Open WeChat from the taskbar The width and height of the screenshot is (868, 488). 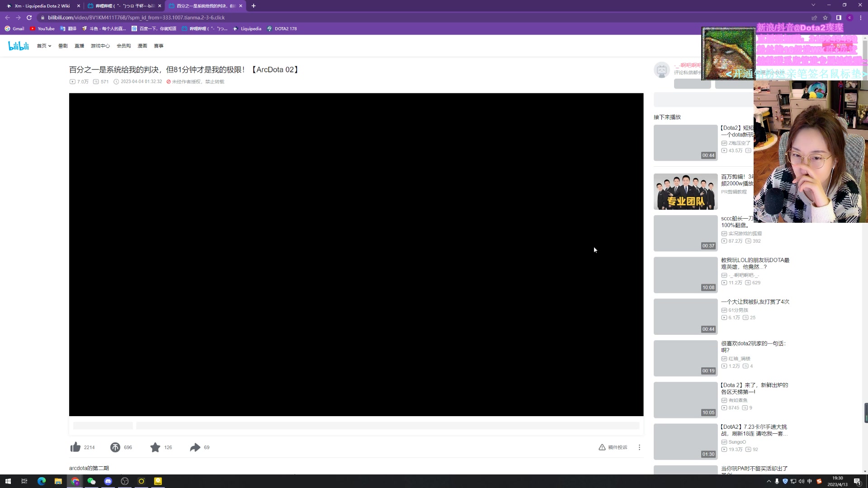[x=91, y=481]
